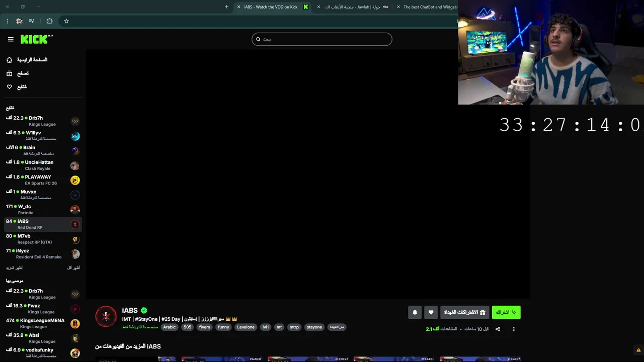This screenshot has height=362, width=644.
Task: Switch to the Jawlah gaming platform tab
Action: point(354,7)
